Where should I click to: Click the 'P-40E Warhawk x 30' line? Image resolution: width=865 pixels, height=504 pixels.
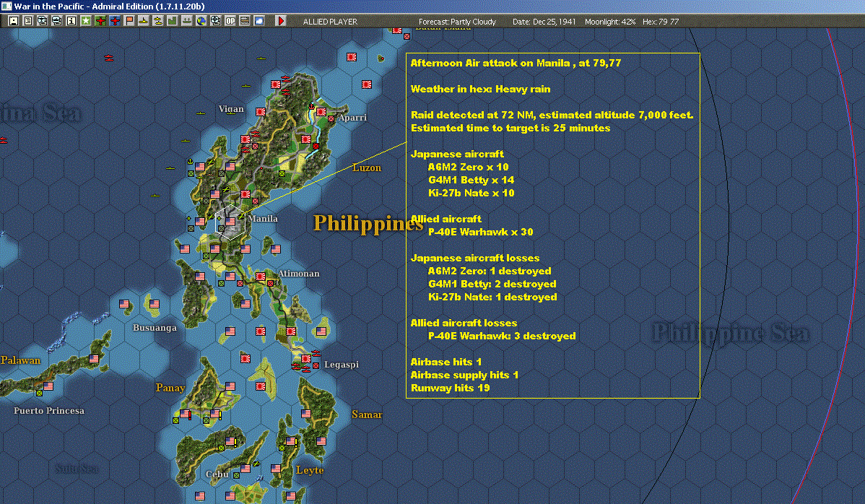[480, 232]
